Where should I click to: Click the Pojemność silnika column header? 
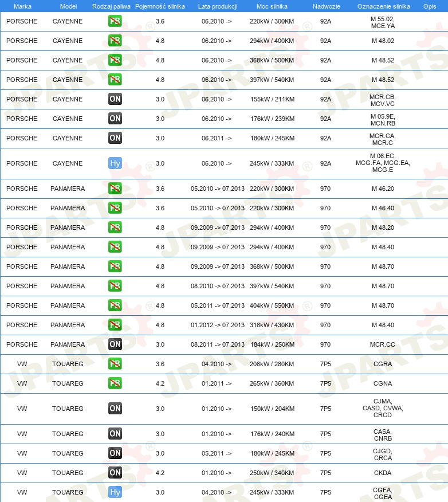pyautogui.click(x=160, y=6)
